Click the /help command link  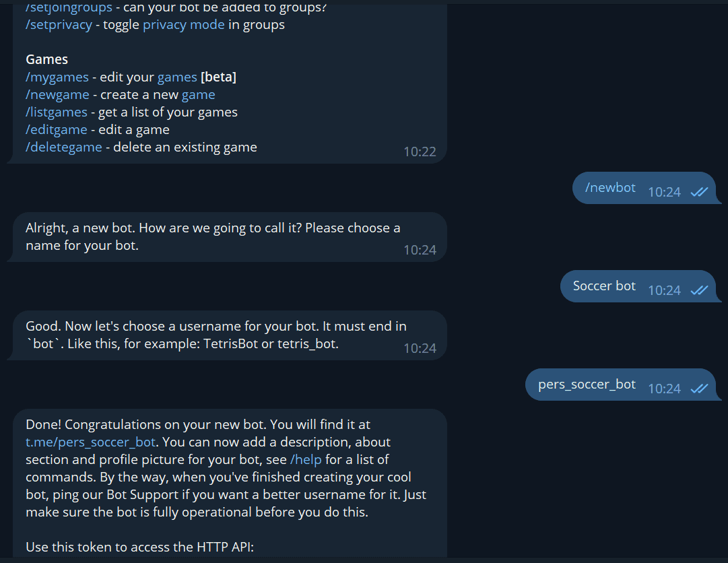[x=306, y=460]
